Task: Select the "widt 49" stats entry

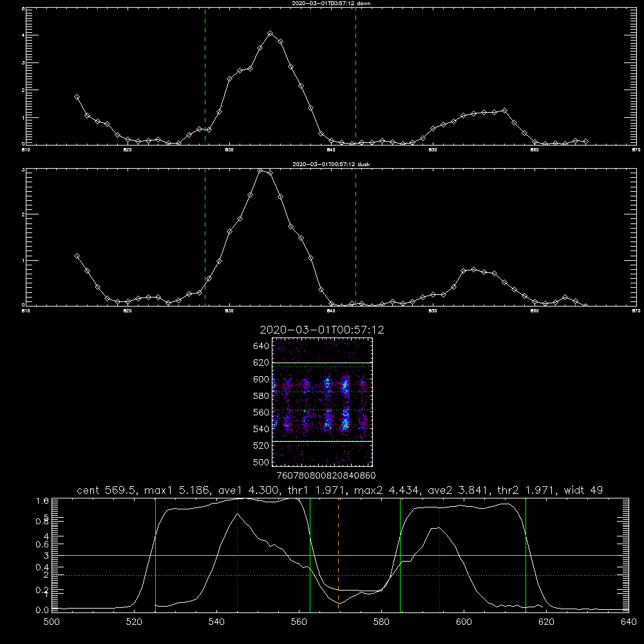Action: pyautogui.click(x=583, y=490)
